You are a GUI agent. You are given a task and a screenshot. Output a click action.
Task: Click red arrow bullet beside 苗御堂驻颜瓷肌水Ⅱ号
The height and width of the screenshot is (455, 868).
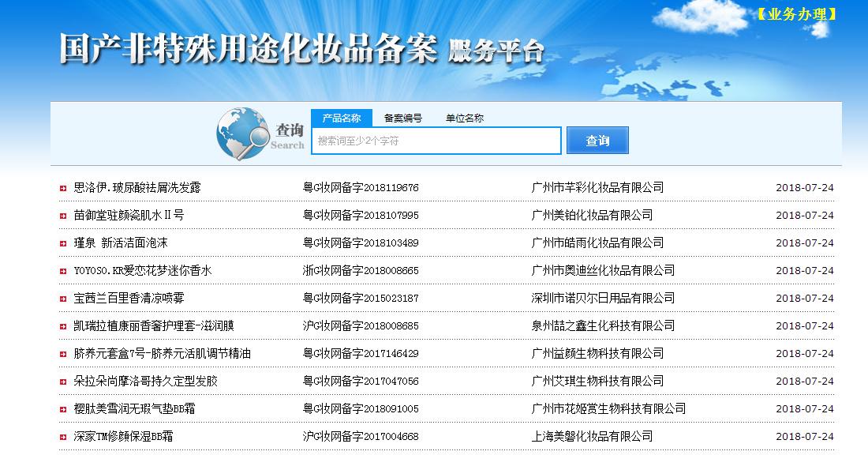pos(63,216)
